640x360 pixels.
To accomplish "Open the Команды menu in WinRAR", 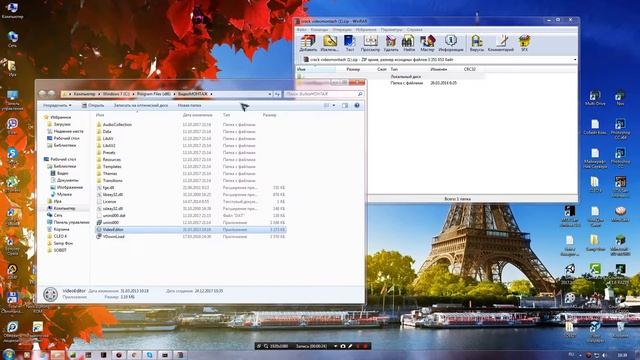I will 319,30.
